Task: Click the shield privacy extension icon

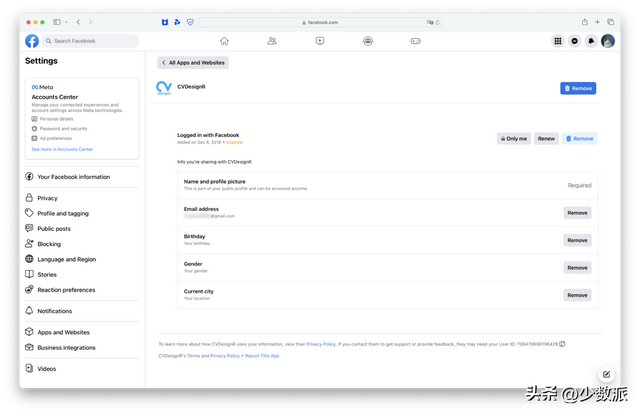Action: point(190,22)
